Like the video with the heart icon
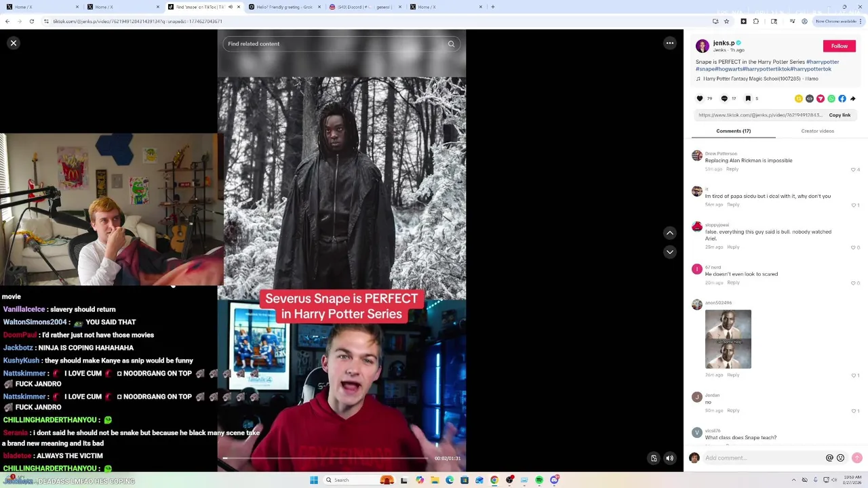The width and height of the screenshot is (868, 488). pos(700,99)
